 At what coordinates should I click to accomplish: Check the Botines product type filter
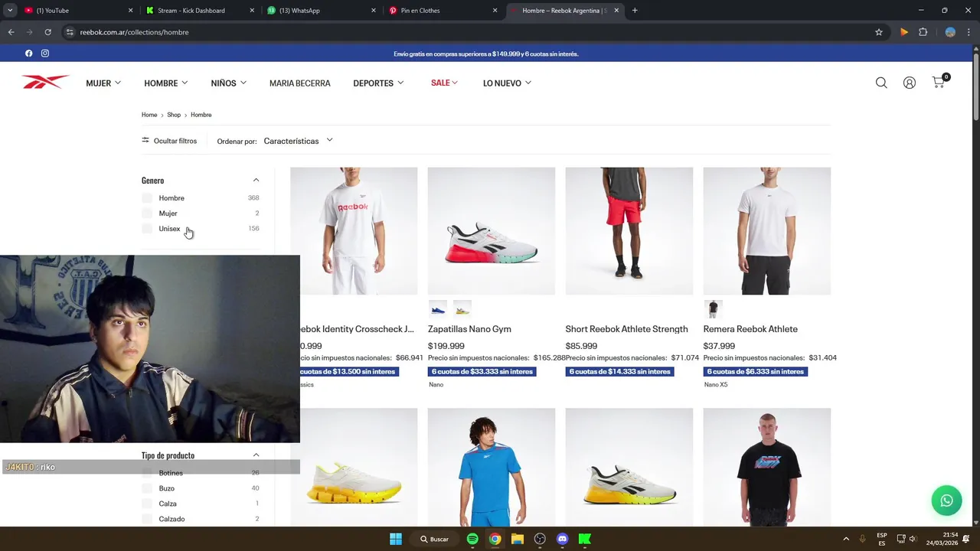147,473
